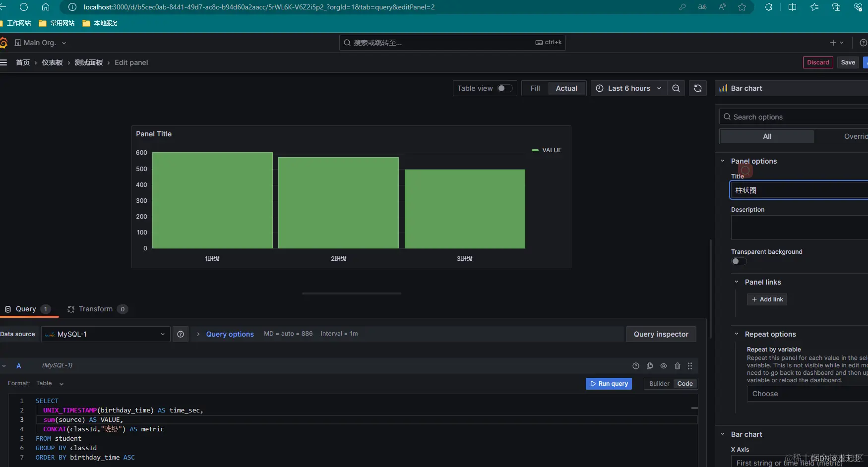Open browser home page
This screenshot has height=467, width=868.
pyautogui.click(x=46, y=7)
